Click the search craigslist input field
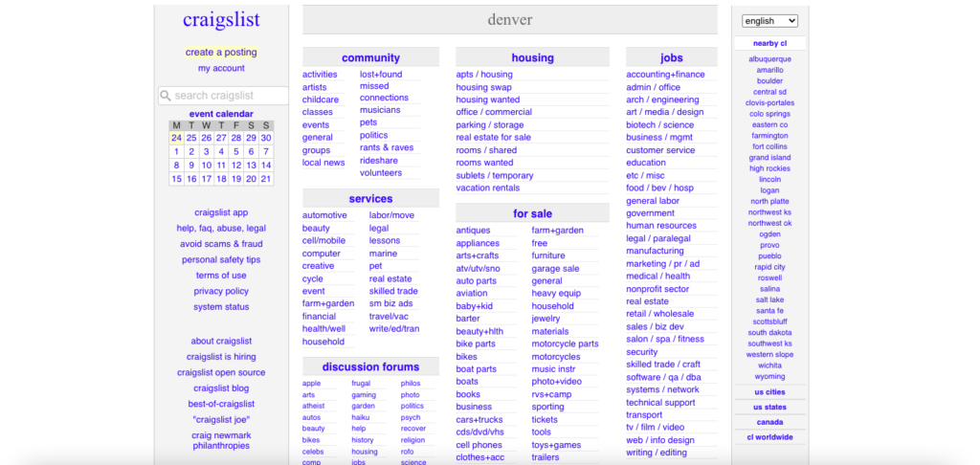 pyautogui.click(x=223, y=96)
